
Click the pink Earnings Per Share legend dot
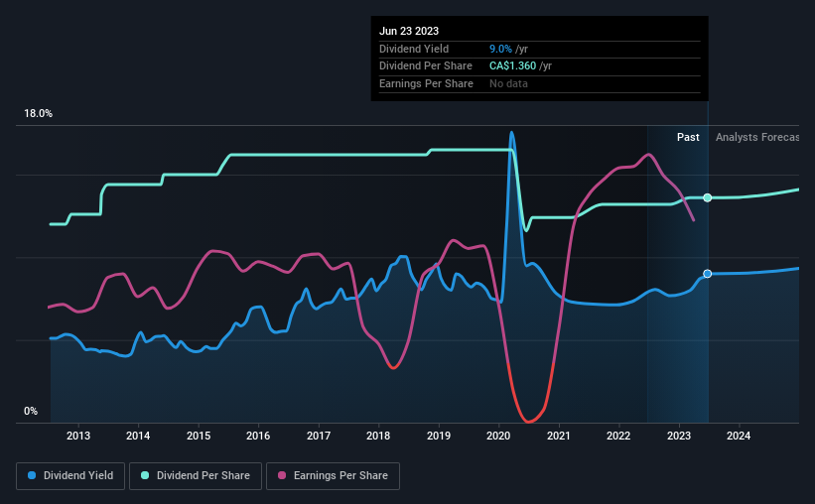tap(282, 475)
